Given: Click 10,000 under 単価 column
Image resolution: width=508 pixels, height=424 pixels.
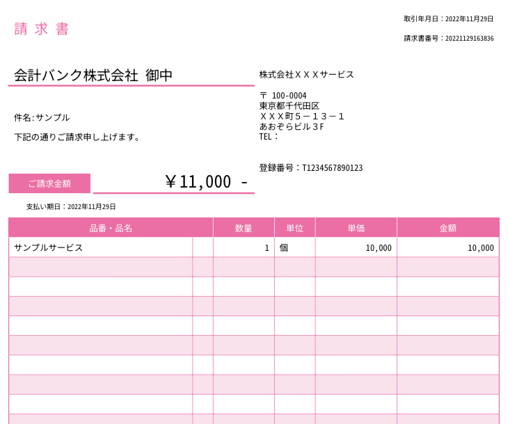Looking at the screenshot, I should point(356,247).
